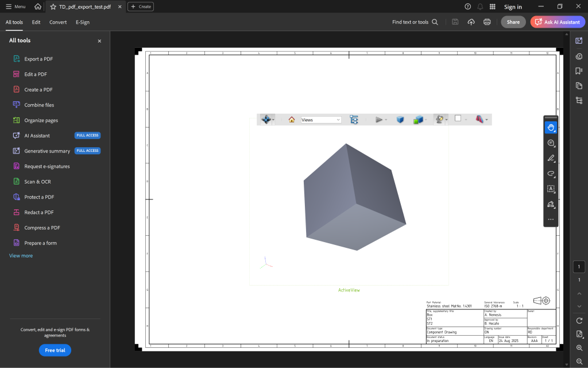Enable extra lighting via the lamp icon

click(439, 120)
